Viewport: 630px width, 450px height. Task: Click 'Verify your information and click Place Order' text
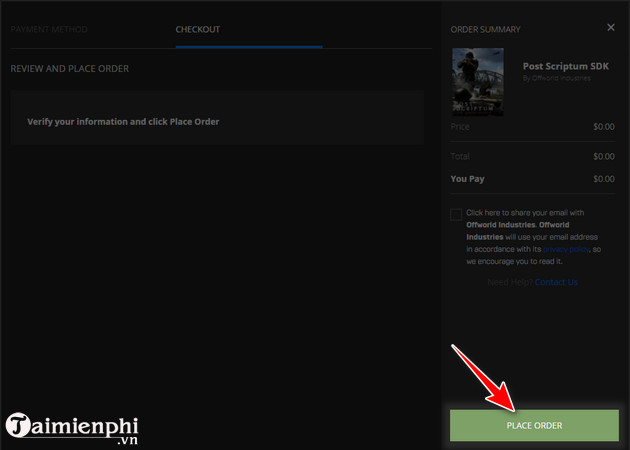pyautogui.click(x=123, y=122)
